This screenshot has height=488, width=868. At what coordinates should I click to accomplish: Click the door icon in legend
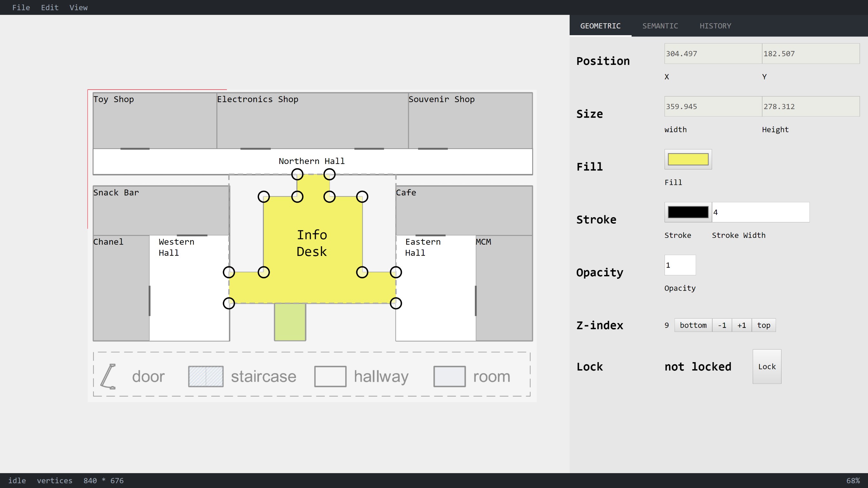tap(108, 377)
